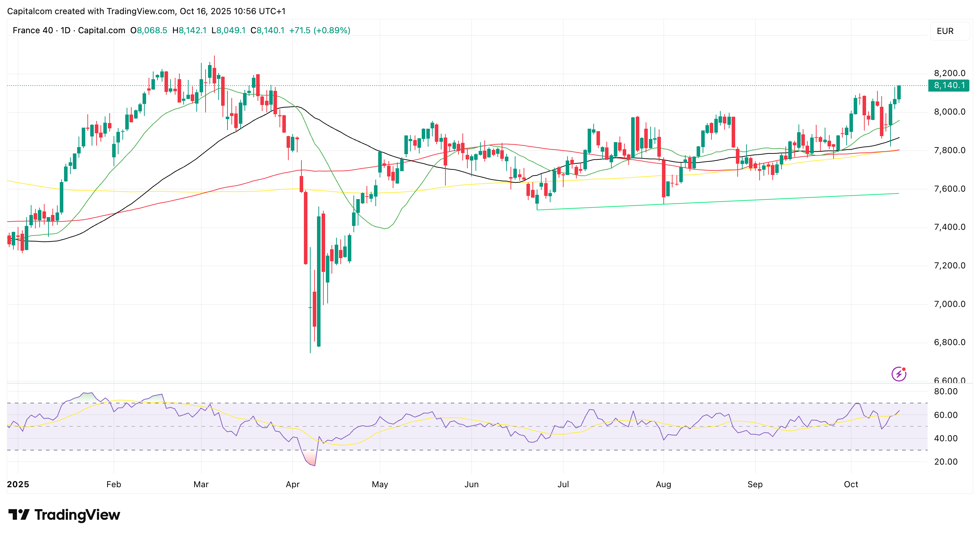Select the Oct marker on time axis
This screenshot has width=980, height=536.
coord(851,484)
